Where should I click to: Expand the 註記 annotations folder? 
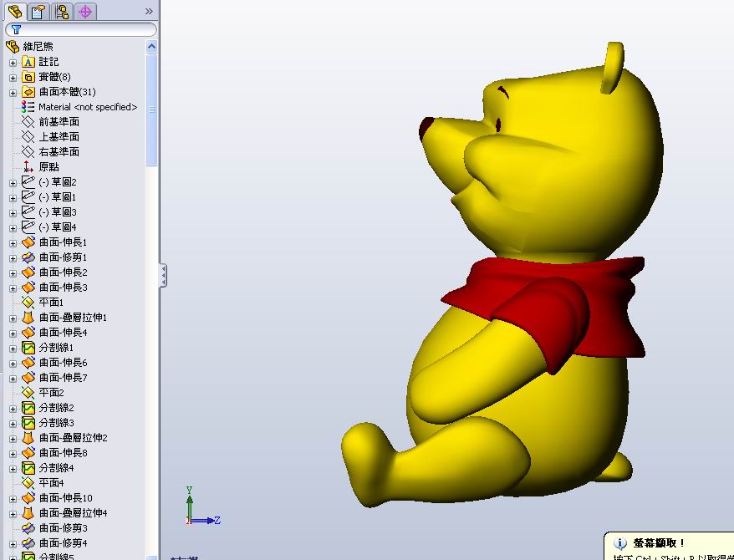[13, 62]
